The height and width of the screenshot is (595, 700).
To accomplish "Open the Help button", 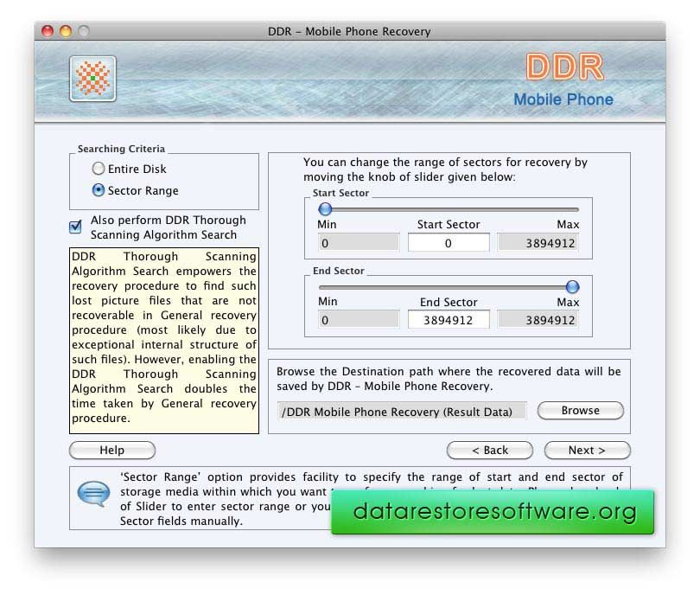I will (112, 451).
